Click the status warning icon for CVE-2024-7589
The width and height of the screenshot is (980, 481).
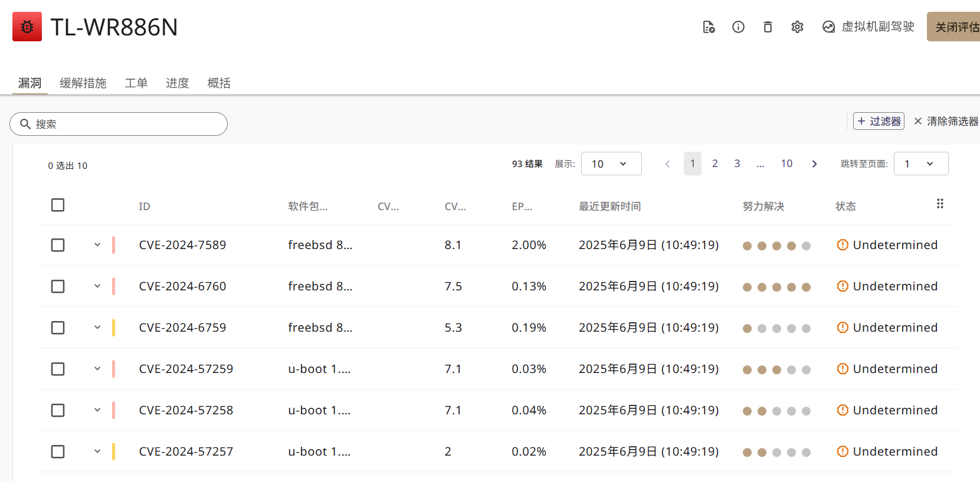[843, 245]
